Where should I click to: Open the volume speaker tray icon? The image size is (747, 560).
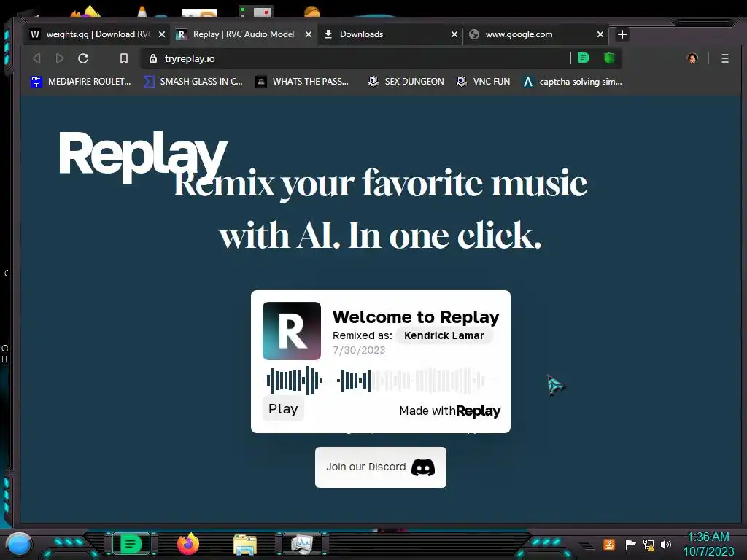coord(666,544)
